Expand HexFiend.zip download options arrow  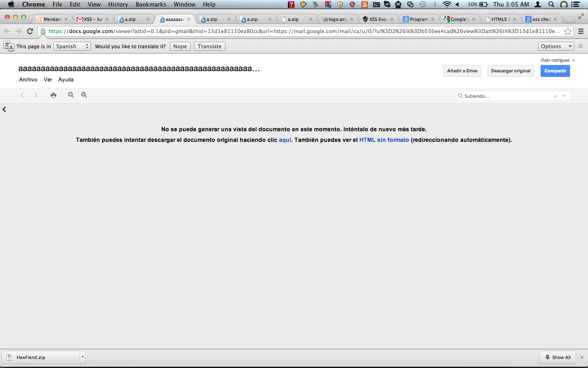click(82, 357)
